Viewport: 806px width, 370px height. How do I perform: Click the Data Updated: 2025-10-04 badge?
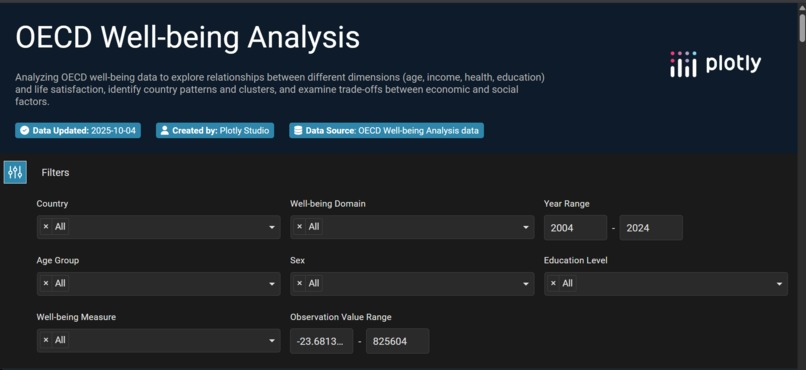pyautogui.click(x=78, y=131)
